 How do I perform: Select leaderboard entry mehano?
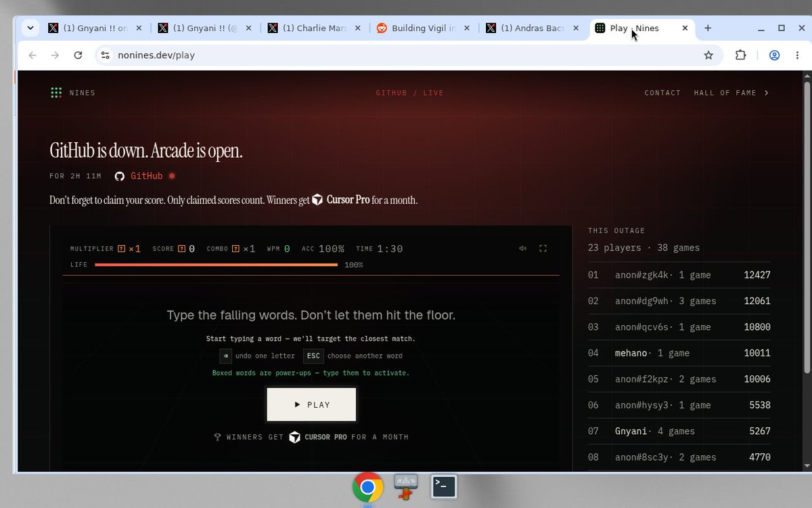coord(679,353)
